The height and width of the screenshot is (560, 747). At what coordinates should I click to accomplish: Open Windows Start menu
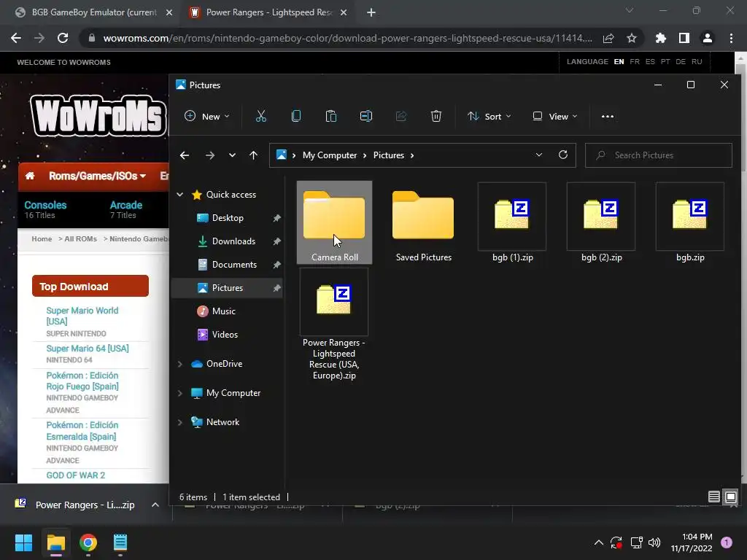click(x=23, y=542)
